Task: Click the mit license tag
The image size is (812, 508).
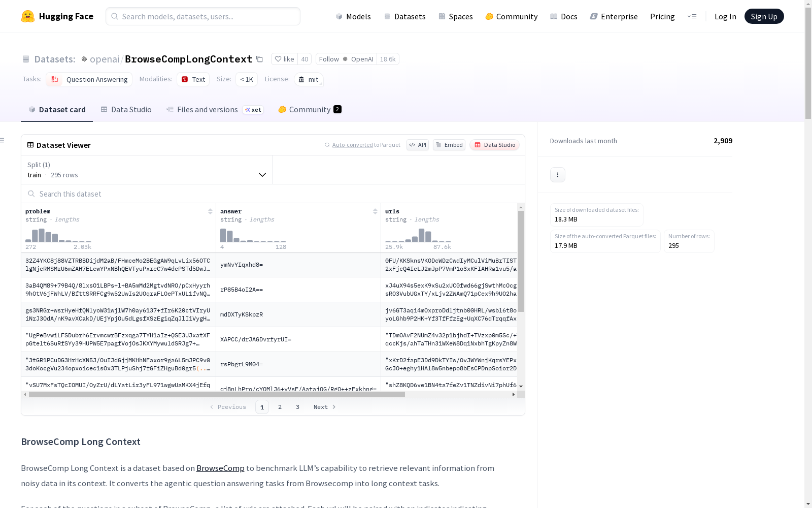Action: tap(309, 79)
